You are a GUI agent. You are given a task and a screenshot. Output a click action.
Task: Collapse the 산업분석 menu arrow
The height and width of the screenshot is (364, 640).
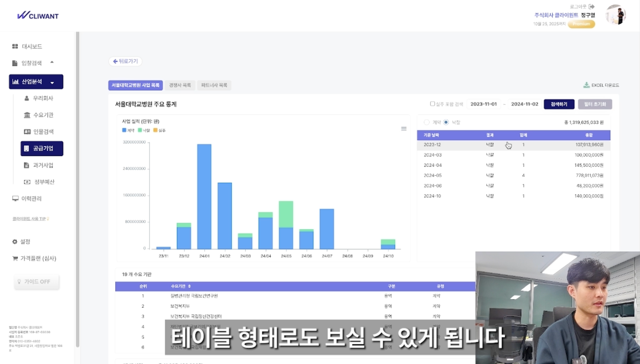pos(52,82)
